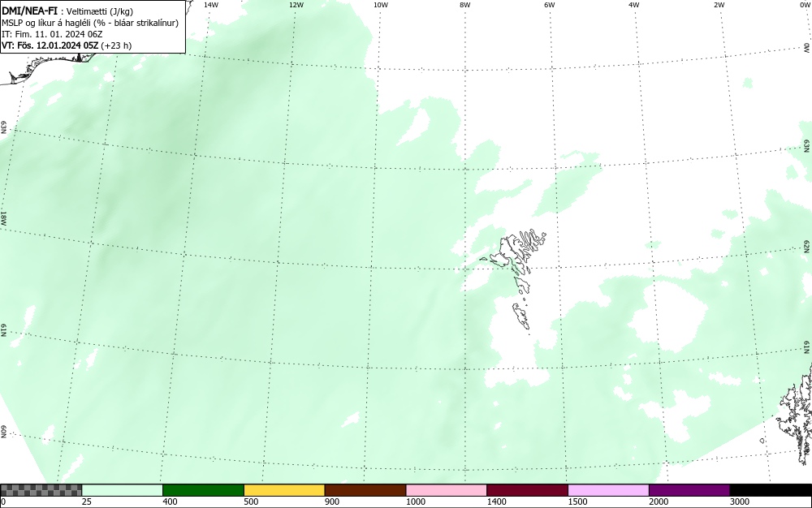Click the Iceland coastline outline below info box
This screenshot has height=508, width=812.
(50, 67)
